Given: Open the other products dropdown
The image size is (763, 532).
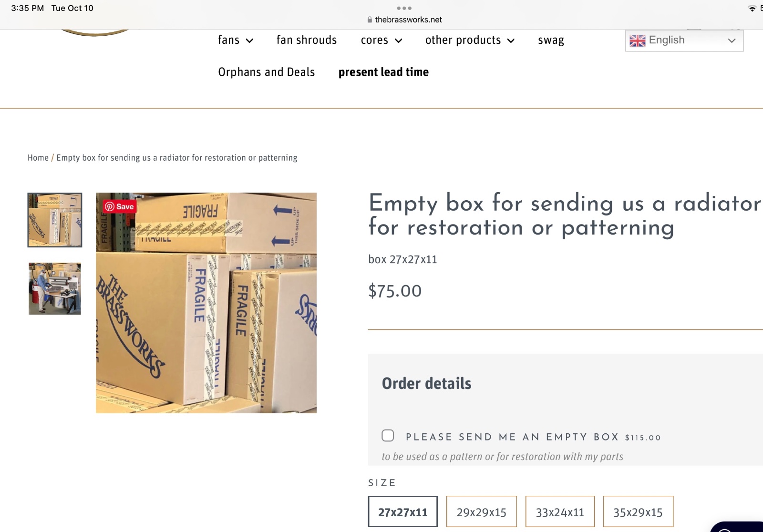Looking at the screenshot, I should coord(470,40).
